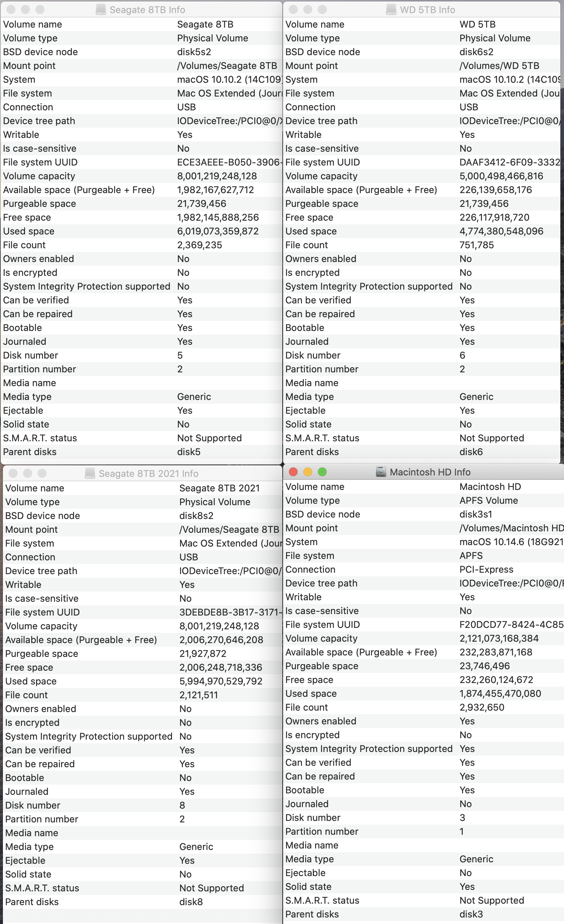The width and height of the screenshot is (564, 924).
Task: Click the file count value 2,932,650
Action: [482, 707]
